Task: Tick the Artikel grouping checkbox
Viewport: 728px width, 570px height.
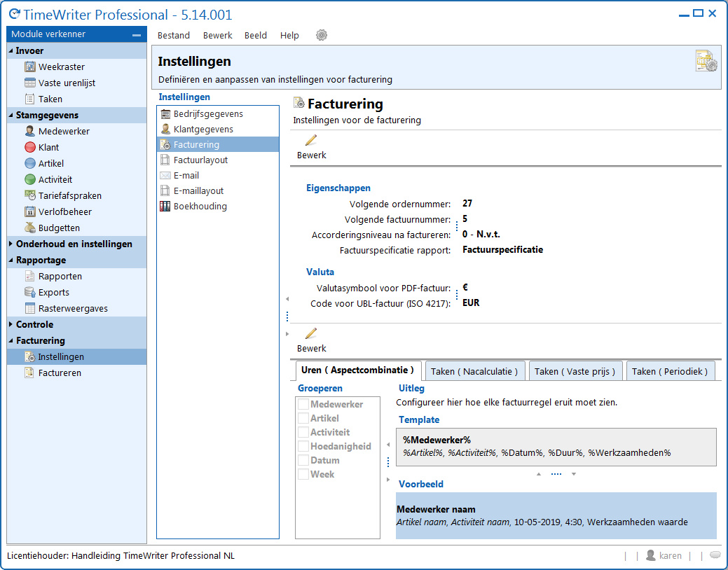Action: (303, 418)
